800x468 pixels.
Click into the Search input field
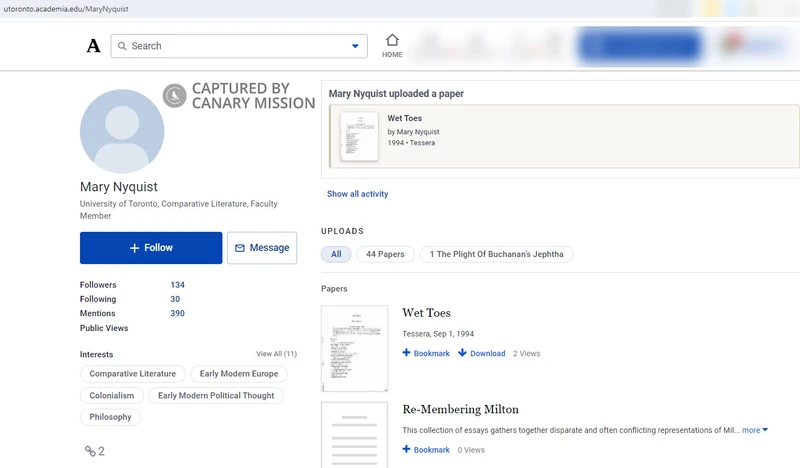pos(239,46)
